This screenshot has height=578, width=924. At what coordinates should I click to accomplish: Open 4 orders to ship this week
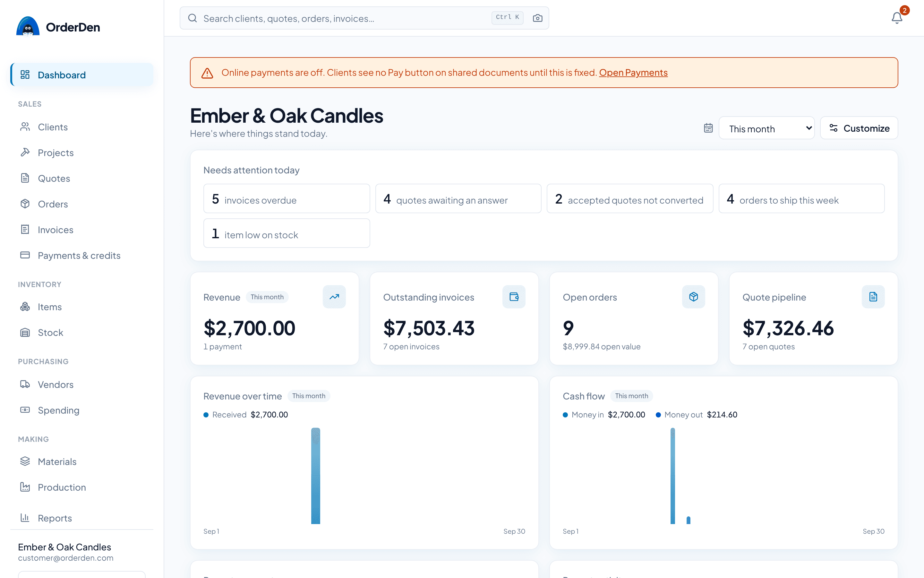coord(801,198)
